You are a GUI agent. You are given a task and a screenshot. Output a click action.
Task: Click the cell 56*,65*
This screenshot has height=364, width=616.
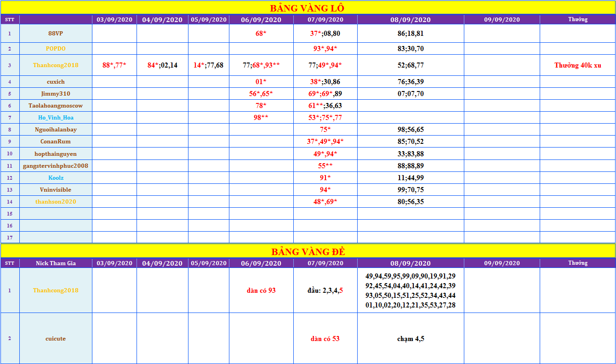(x=261, y=94)
